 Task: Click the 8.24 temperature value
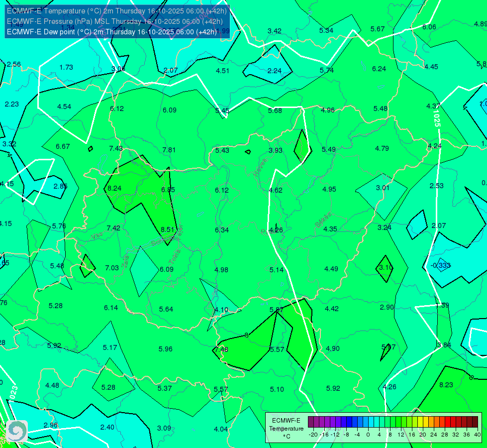tap(114, 188)
